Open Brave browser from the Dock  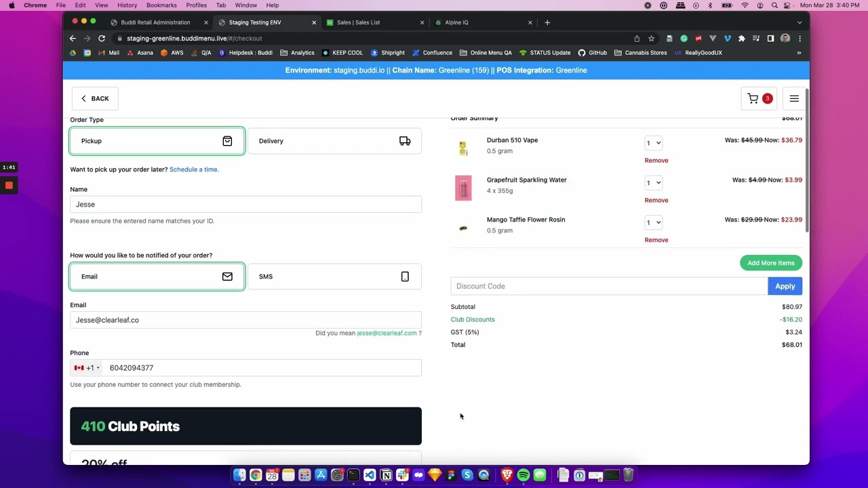507,475
